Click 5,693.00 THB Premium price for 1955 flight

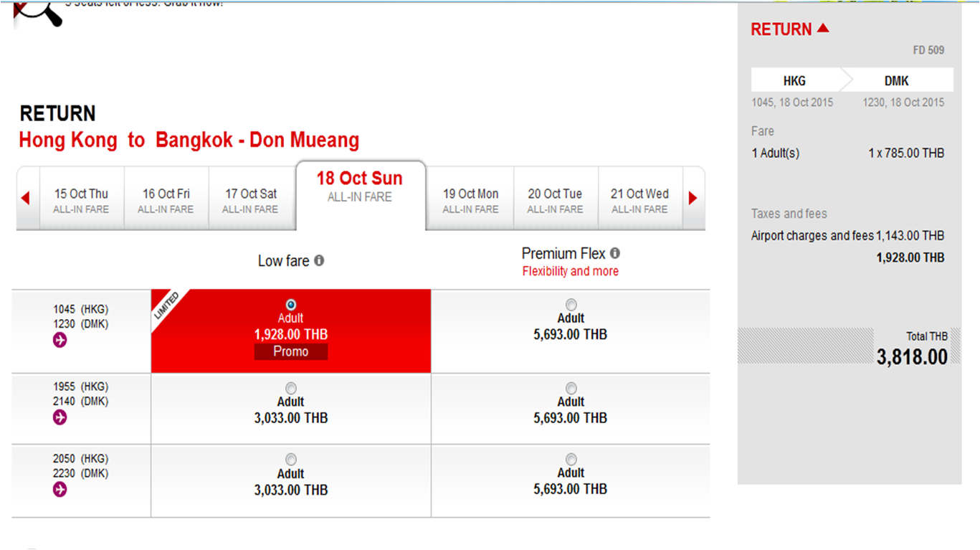(571, 418)
